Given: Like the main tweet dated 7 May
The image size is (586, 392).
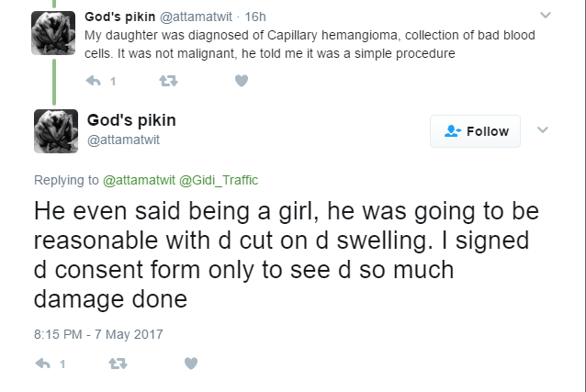Looking at the screenshot, I should point(190,364).
